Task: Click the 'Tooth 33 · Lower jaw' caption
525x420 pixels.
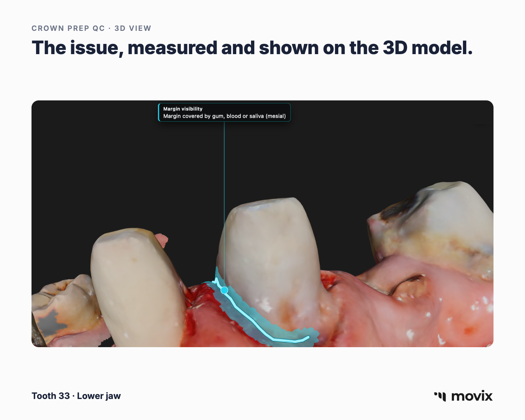Action: (76, 396)
